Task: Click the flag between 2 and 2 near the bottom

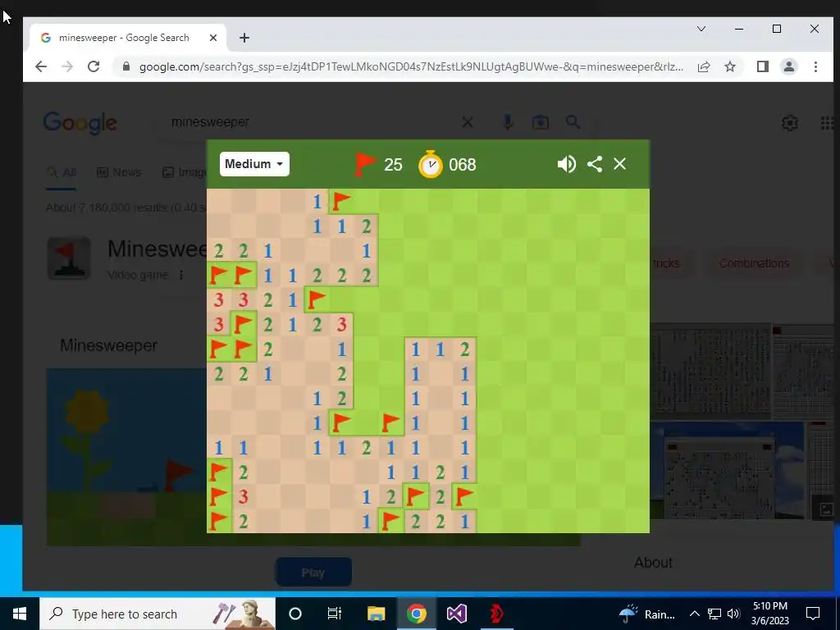Action: click(415, 496)
